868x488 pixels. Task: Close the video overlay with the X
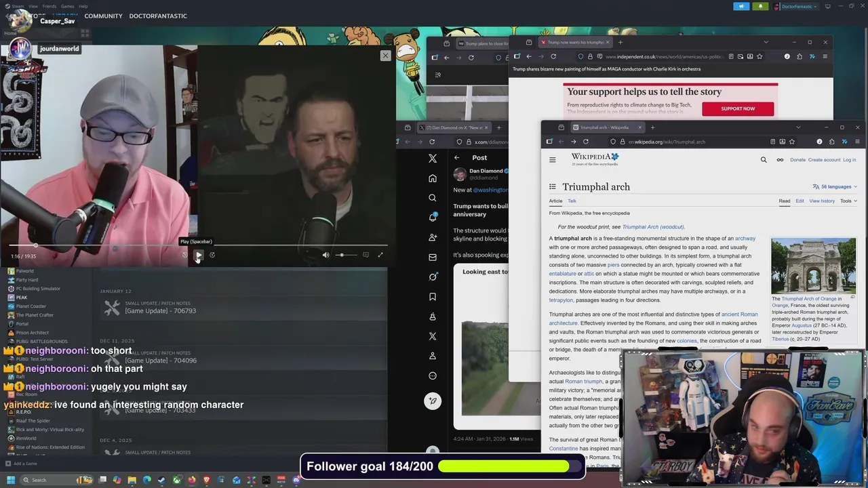click(385, 56)
